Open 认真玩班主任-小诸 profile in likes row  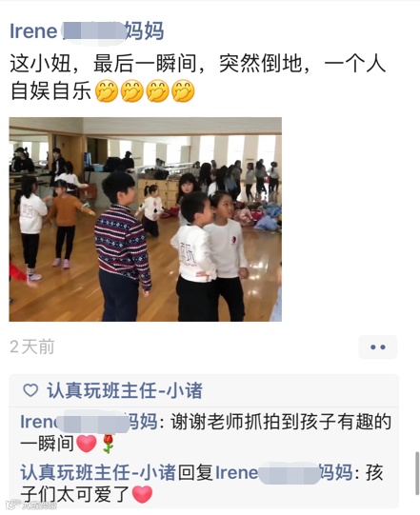[x=125, y=390]
